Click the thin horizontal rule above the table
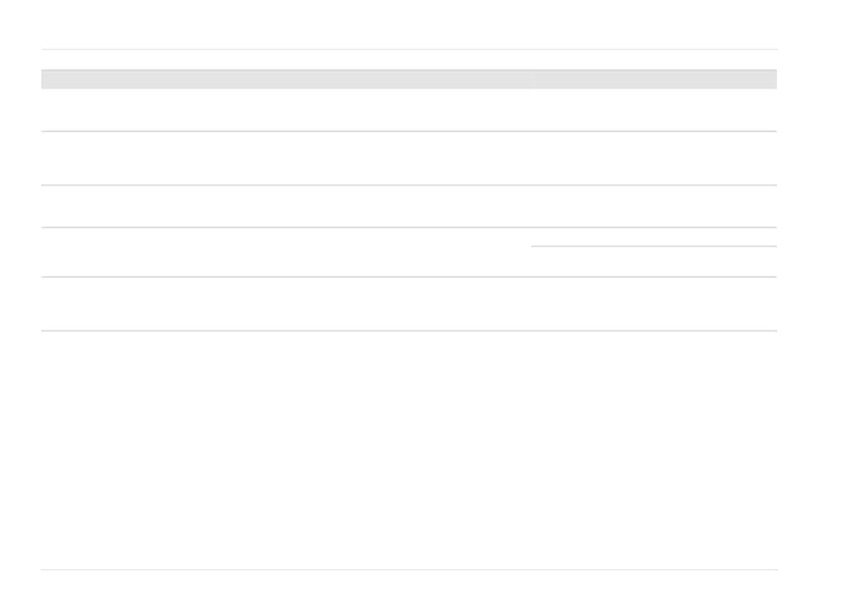The height and width of the screenshot is (611, 868). 408,50
